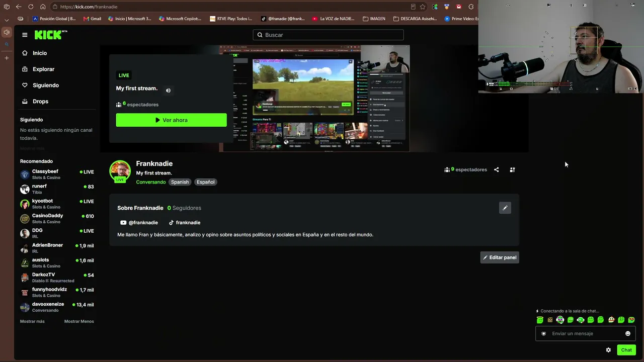This screenshot has height=362, width=644.
Task: Open the emoji picker smiley in chat
Action: (628, 333)
